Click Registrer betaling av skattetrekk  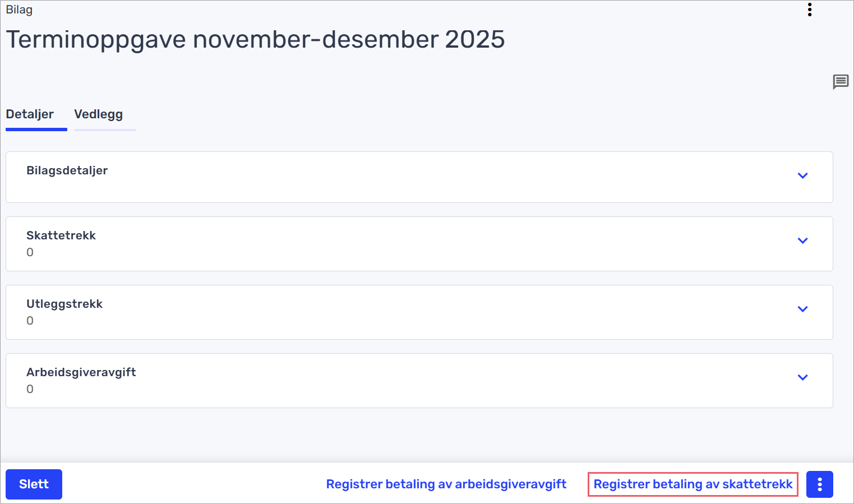point(693,484)
